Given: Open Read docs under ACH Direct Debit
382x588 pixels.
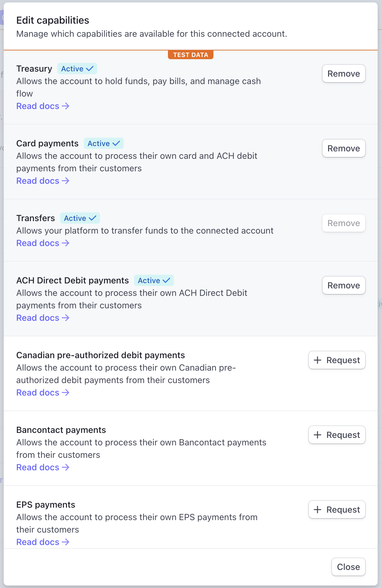Looking at the screenshot, I should pos(43,318).
